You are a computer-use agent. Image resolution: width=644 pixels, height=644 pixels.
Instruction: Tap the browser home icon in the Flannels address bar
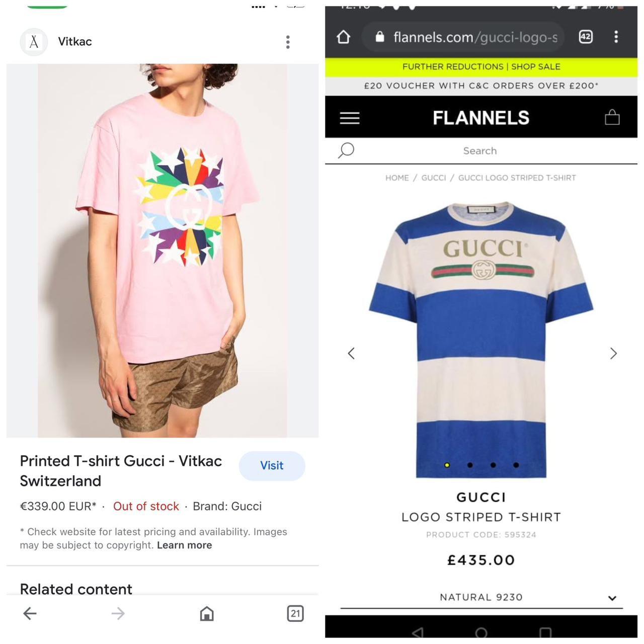[344, 37]
